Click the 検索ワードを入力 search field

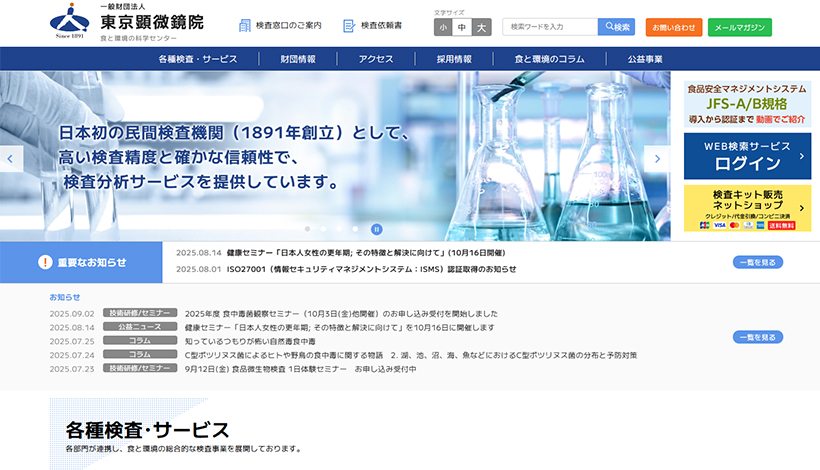point(550,27)
